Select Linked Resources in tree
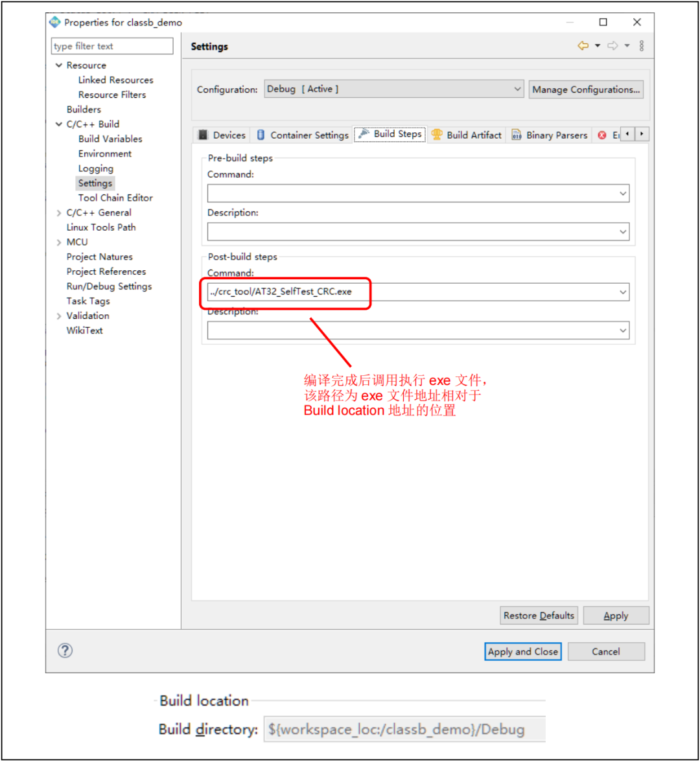Image resolution: width=700 pixels, height=762 pixels. (115, 80)
